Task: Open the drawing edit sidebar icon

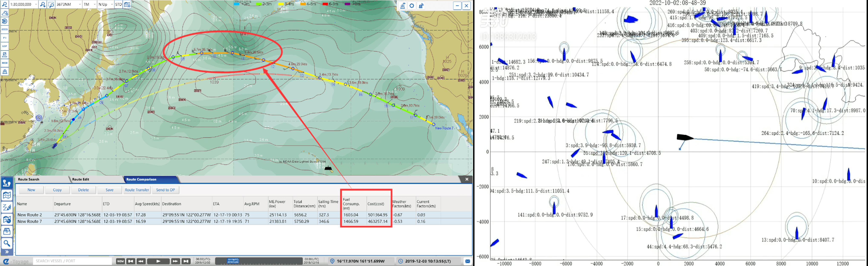Action: pos(7,207)
